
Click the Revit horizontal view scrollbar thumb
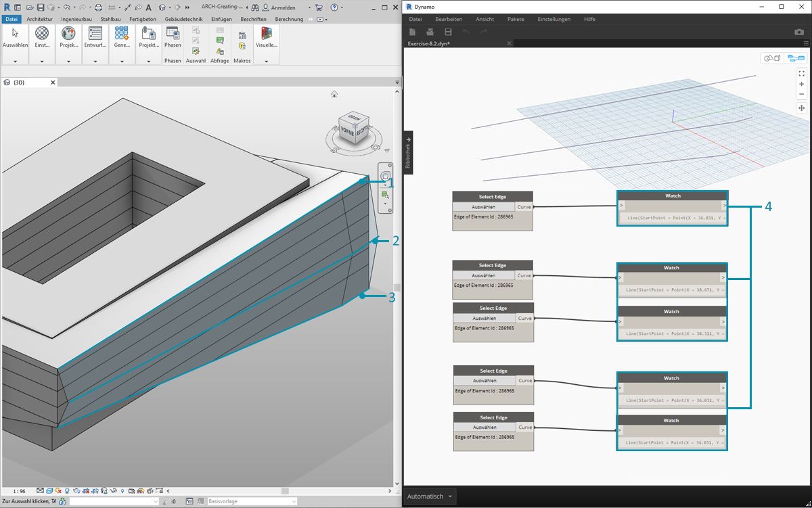[x=286, y=491]
